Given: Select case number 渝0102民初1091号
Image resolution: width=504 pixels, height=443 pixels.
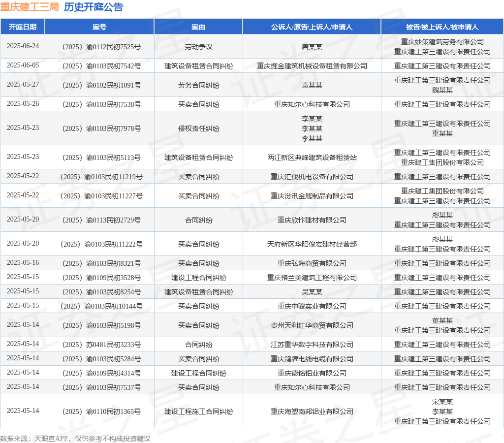Looking at the screenshot, I should (x=101, y=86).
